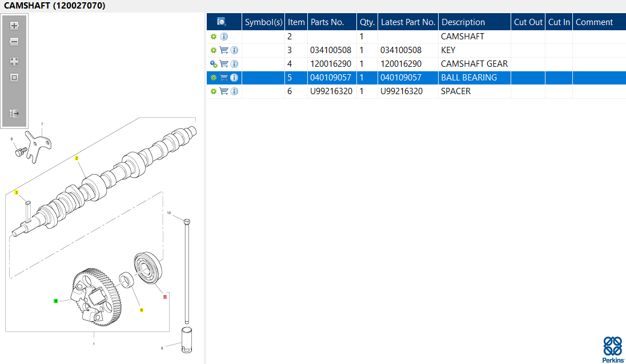Add BALL BEARING to cart
The height and width of the screenshot is (364, 626).
tap(224, 78)
